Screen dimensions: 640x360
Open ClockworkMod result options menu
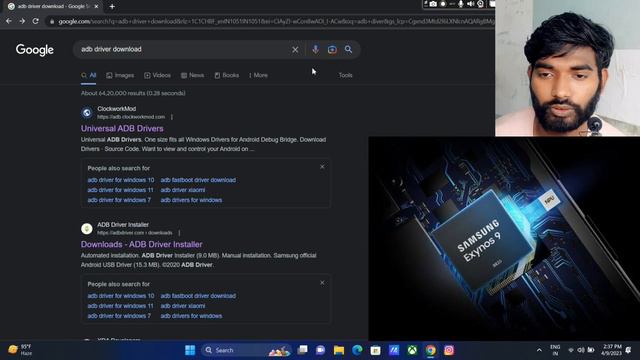[172, 117]
